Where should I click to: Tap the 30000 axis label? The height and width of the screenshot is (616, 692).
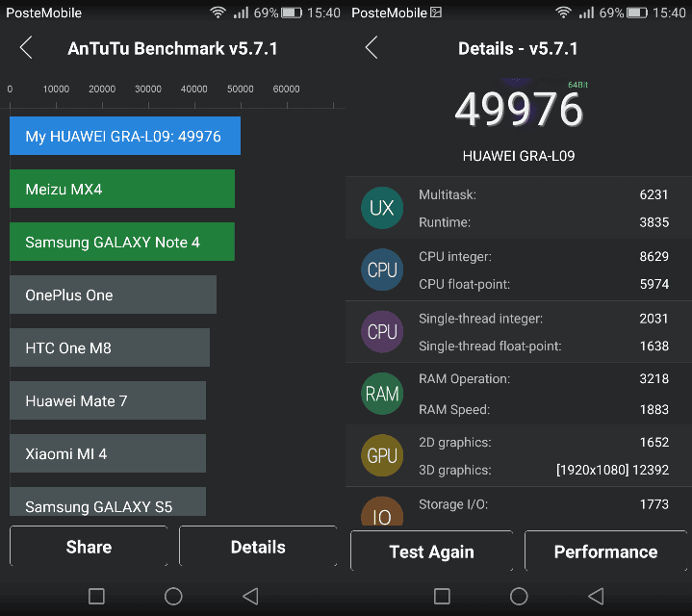pos(148,89)
